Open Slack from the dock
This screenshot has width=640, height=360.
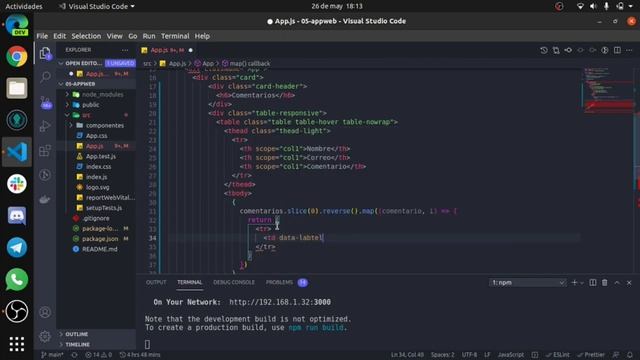[x=17, y=184]
